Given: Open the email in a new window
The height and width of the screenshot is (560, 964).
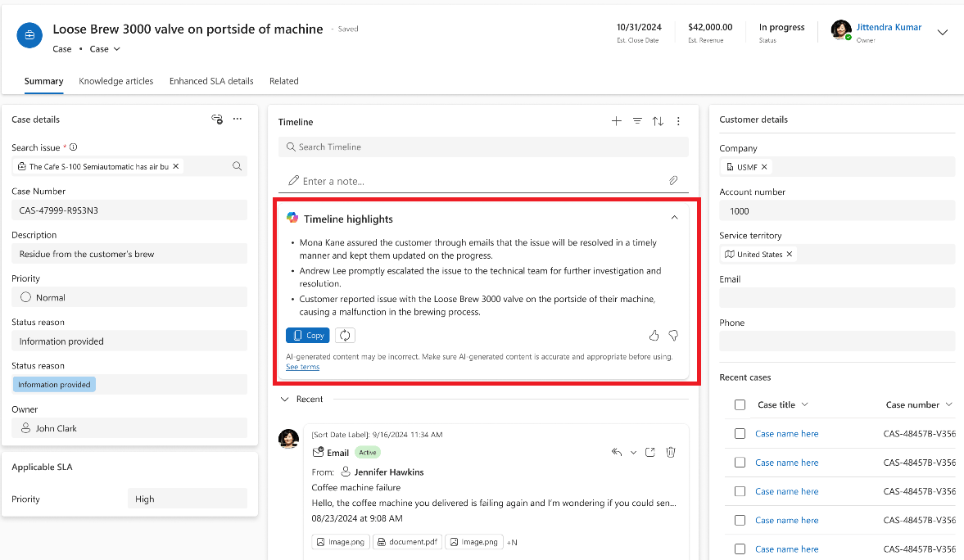Looking at the screenshot, I should tap(649, 452).
